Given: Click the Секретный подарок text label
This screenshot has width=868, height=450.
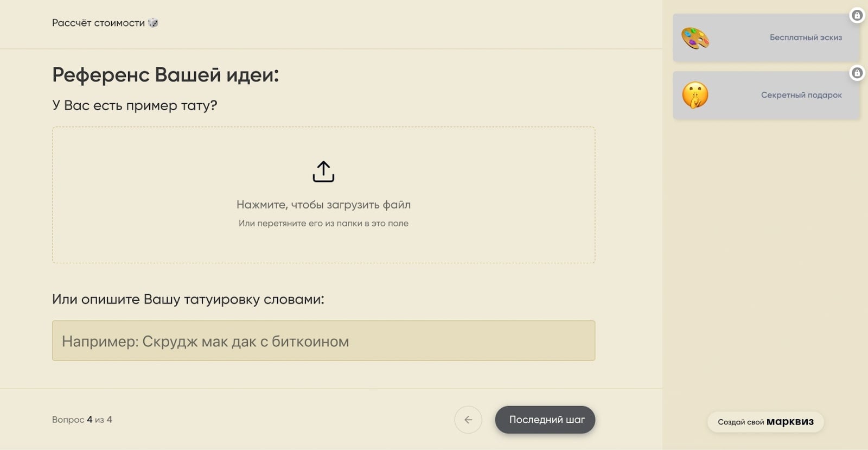Looking at the screenshot, I should click(801, 94).
